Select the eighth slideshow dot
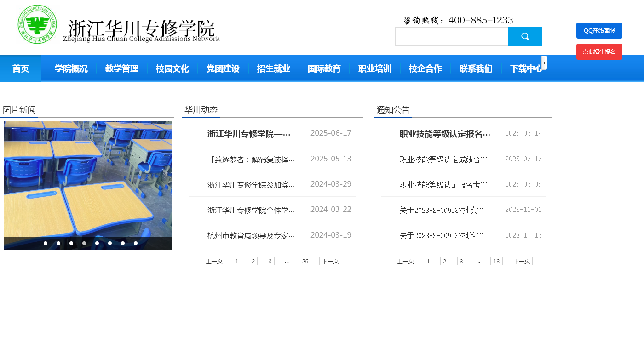 tap(136, 243)
